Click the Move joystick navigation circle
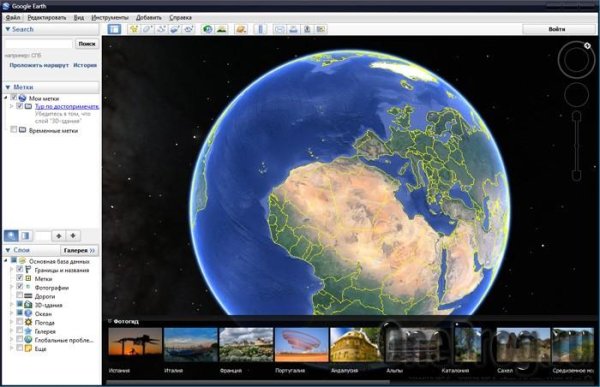Image resolution: width=600 pixels, height=387 pixels. tap(576, 94)
